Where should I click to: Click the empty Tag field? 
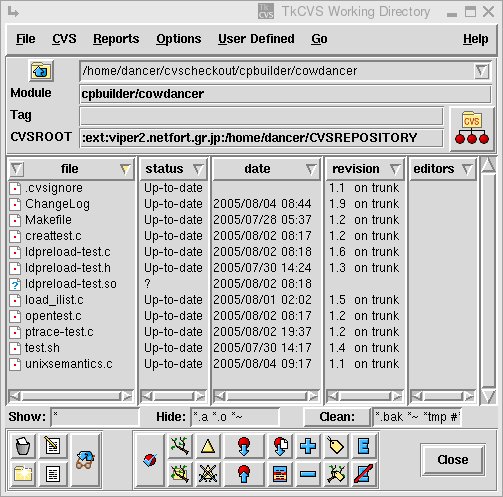[261, 116]
